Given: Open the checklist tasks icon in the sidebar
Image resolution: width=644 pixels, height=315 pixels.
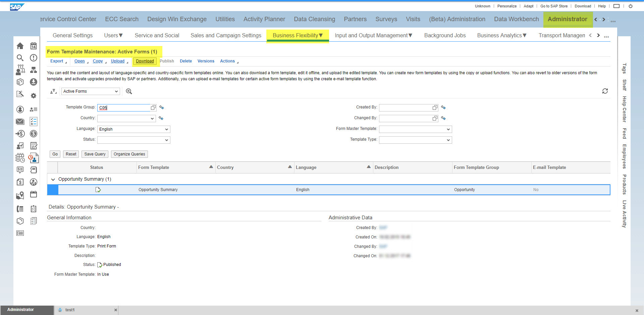Looking at the screenshot, I should tap(34, 122).
